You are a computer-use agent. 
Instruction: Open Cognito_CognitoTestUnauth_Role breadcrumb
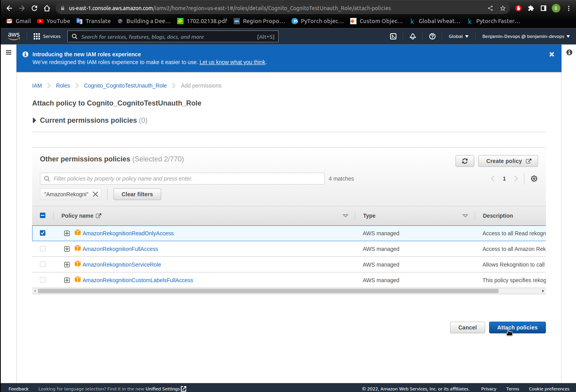tap(125, 86)
